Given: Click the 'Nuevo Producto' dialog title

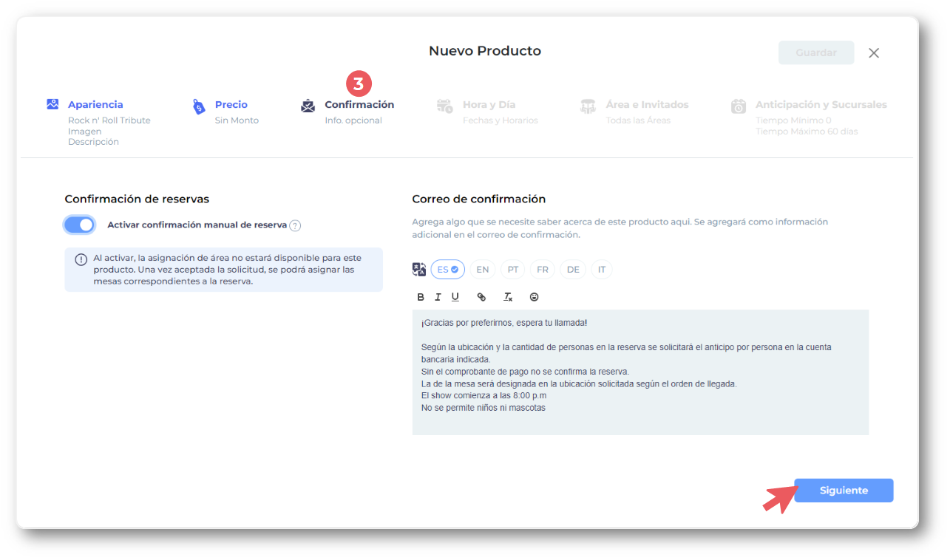Looking at the screenshot, I should pos(485,51).
